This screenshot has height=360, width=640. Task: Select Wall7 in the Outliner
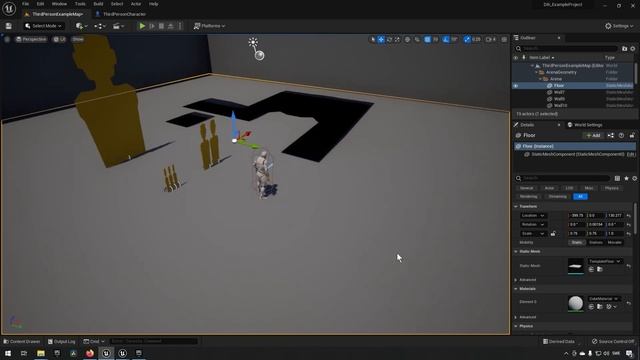coord(560,92)
